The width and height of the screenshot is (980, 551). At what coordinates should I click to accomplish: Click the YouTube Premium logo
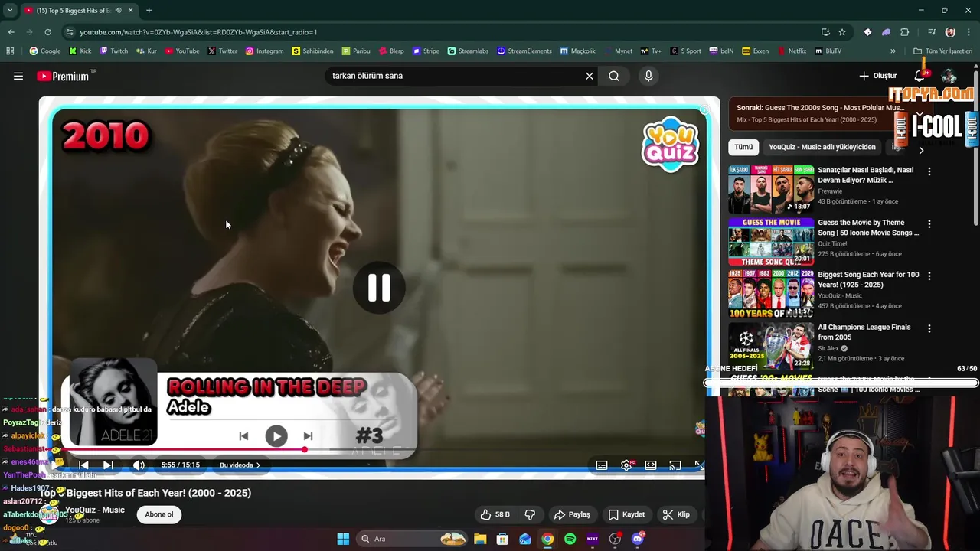(x=63, y=76)
